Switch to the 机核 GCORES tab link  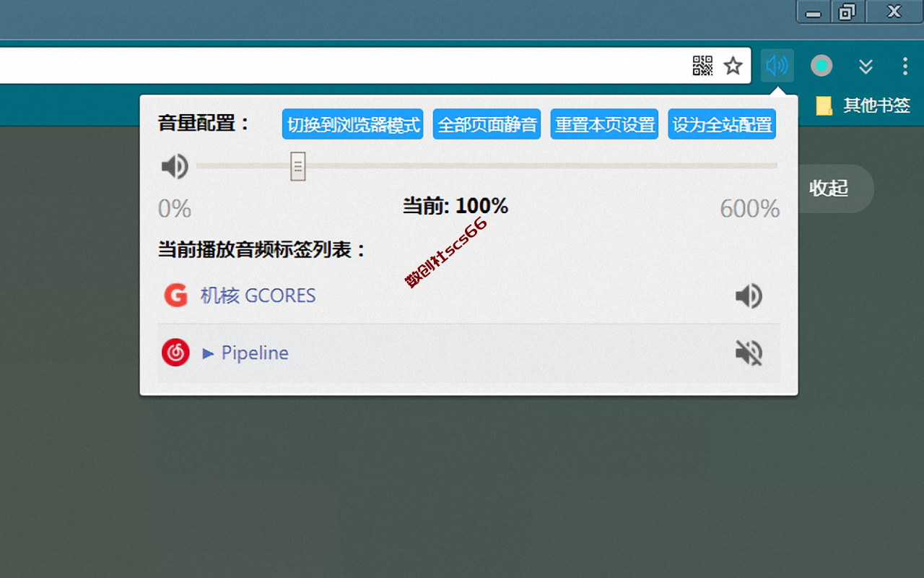(258, 296)
